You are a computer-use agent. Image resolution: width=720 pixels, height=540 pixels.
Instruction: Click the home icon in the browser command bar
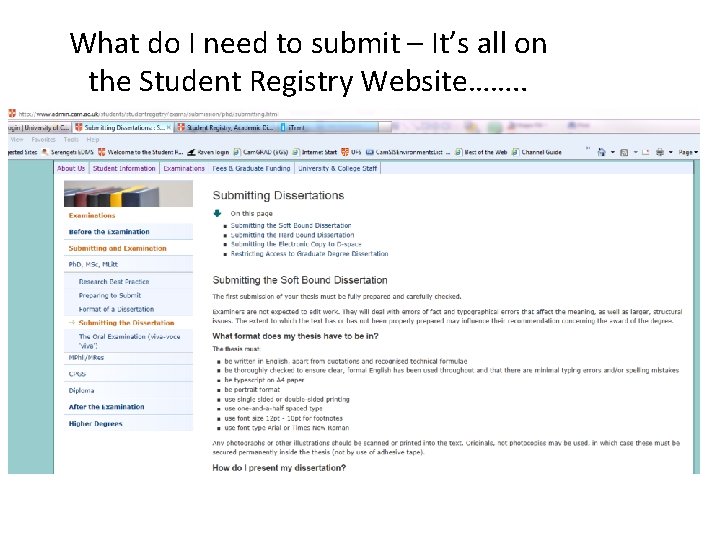coord(602,152)
